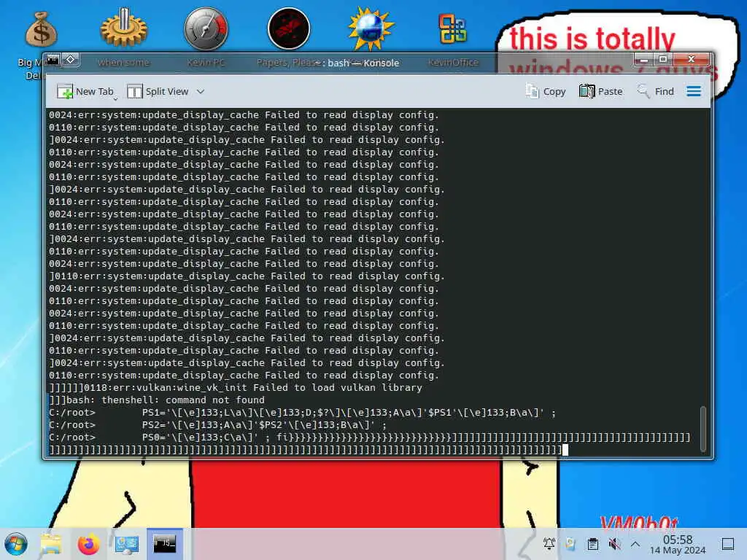Click the Copy toolbar button

pyautogui.click(x=546, y=91)
